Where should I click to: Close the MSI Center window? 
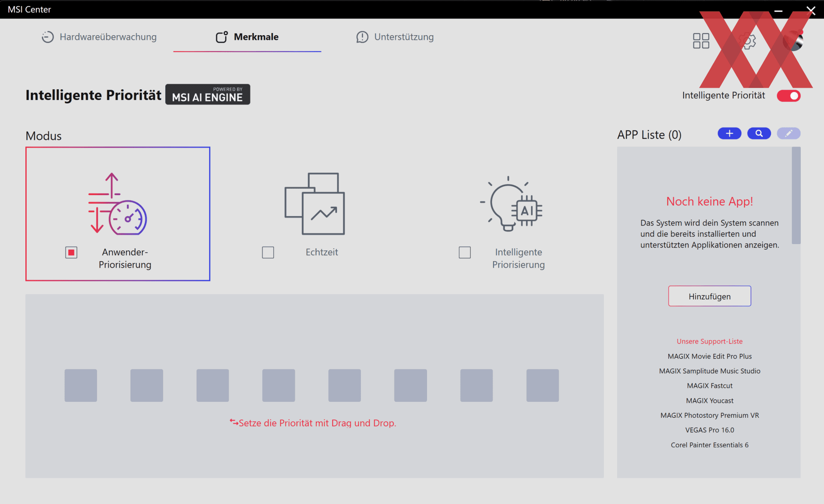(x=811, y=10)
